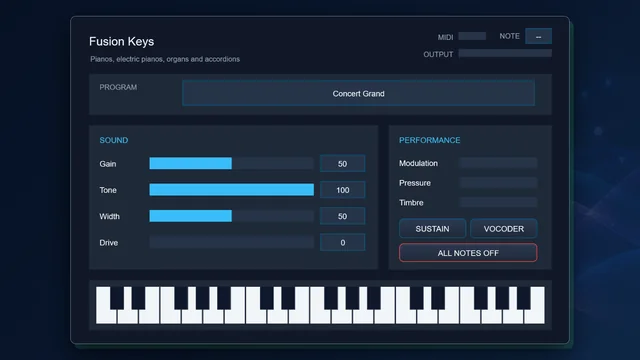Select the Drive value field showing 0
Image resolution: width=640 pixels, height=360 pixels.
pos(342,242)
